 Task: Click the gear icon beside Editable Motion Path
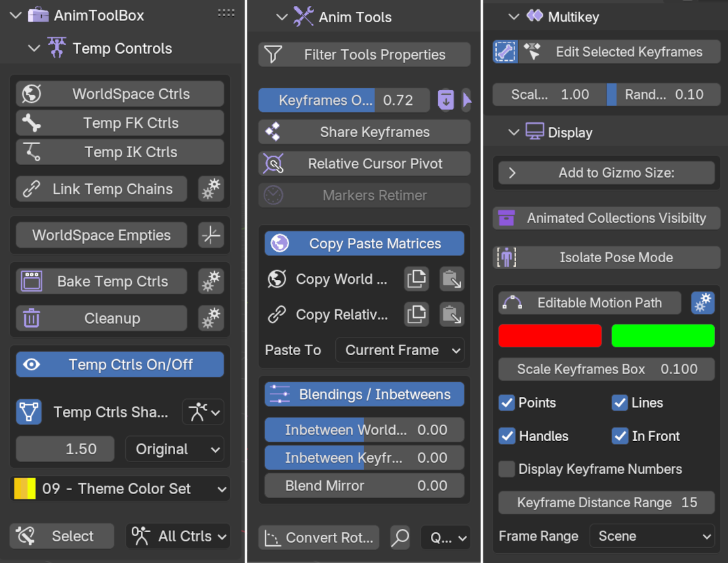pos(702,303)
